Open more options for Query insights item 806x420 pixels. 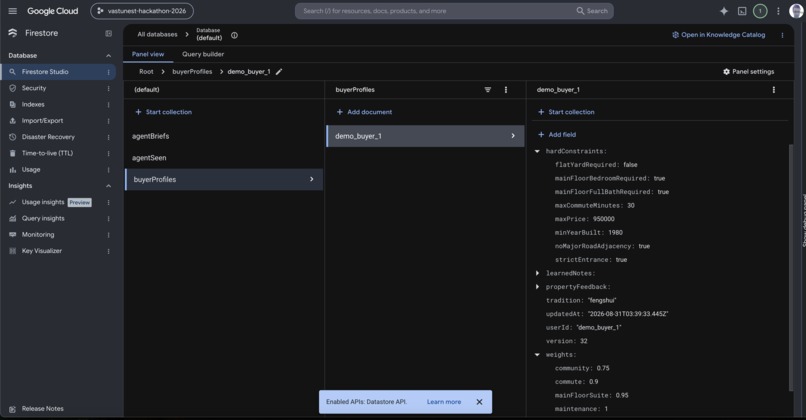[108, 219]
